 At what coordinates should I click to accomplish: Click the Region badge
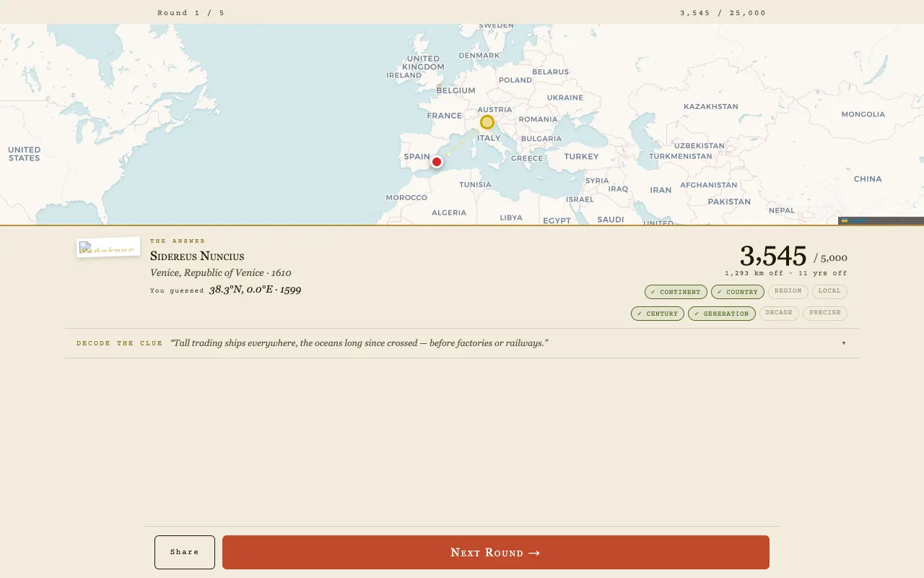coord(788,291)
